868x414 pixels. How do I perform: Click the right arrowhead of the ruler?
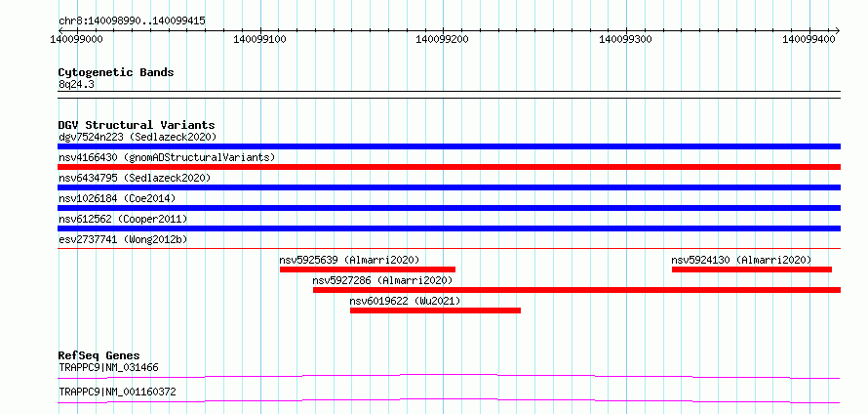pyautogui.click(x=837, y=30)
